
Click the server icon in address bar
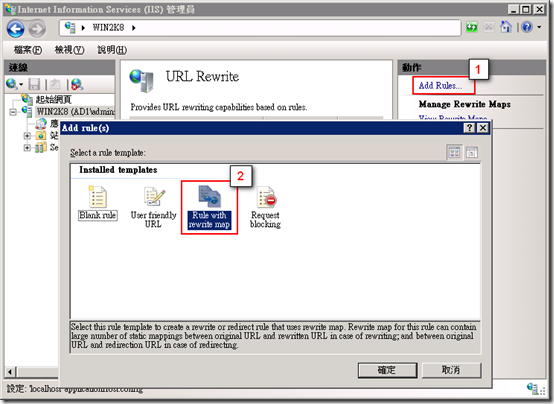70,28
